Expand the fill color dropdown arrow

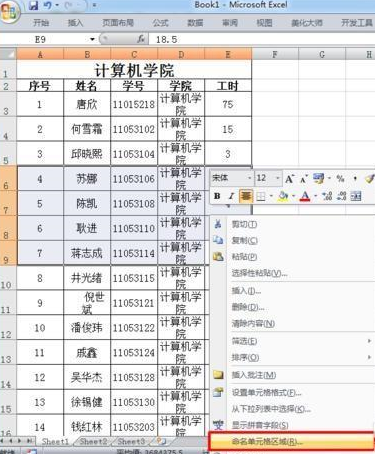[293, 196]
